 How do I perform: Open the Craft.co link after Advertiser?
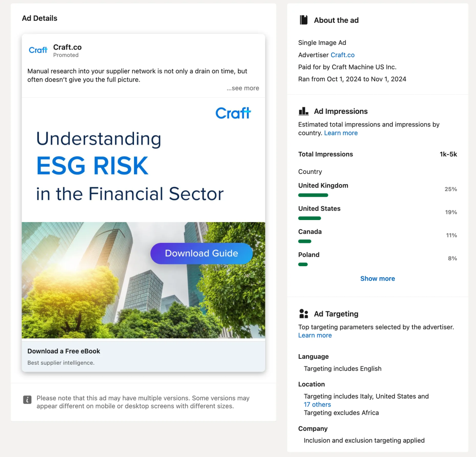tap(342, 55)
